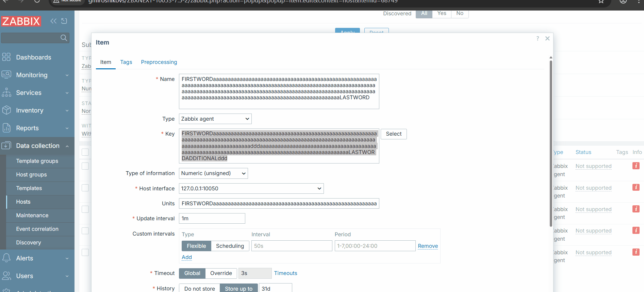Open the Type dropdown showing Zabbix agent
Image resolution: width=644 pixels, height=292 pixels.
(x=215, y=119)
